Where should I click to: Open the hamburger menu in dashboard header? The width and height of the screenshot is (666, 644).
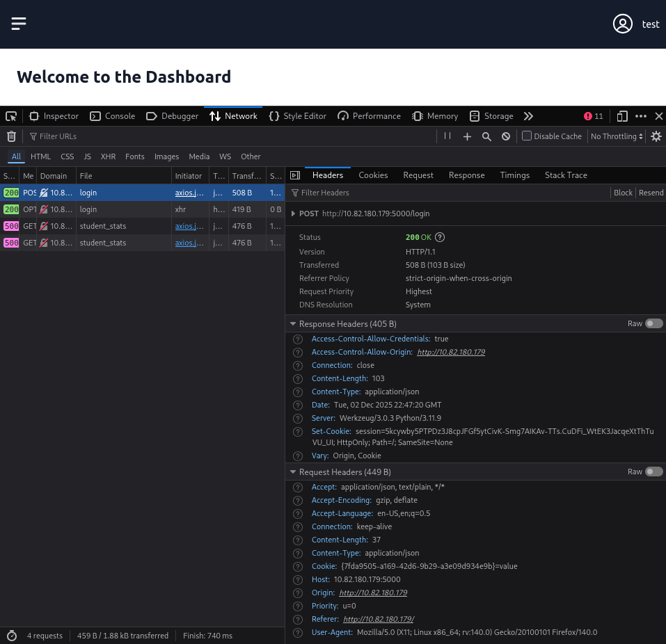[19, 24]
